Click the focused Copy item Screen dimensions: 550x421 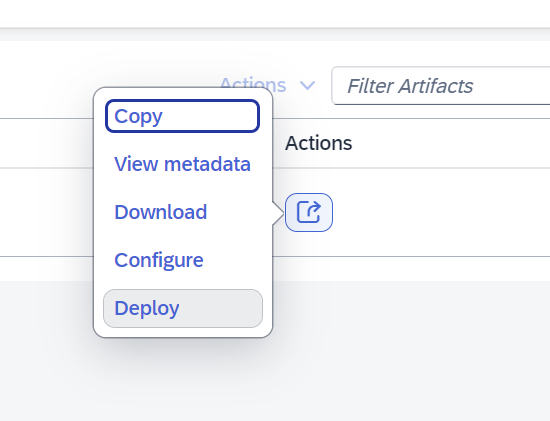pos(182,116)
